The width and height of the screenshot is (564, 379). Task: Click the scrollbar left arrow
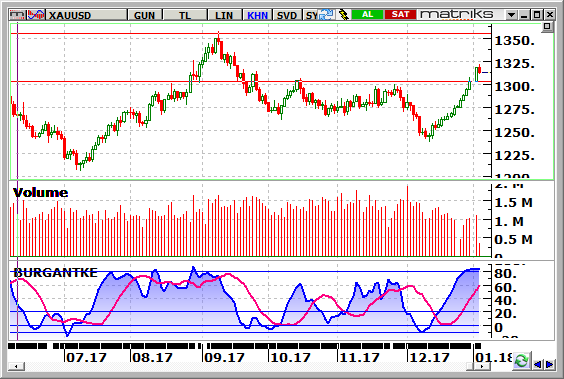[x=16, y=366]
